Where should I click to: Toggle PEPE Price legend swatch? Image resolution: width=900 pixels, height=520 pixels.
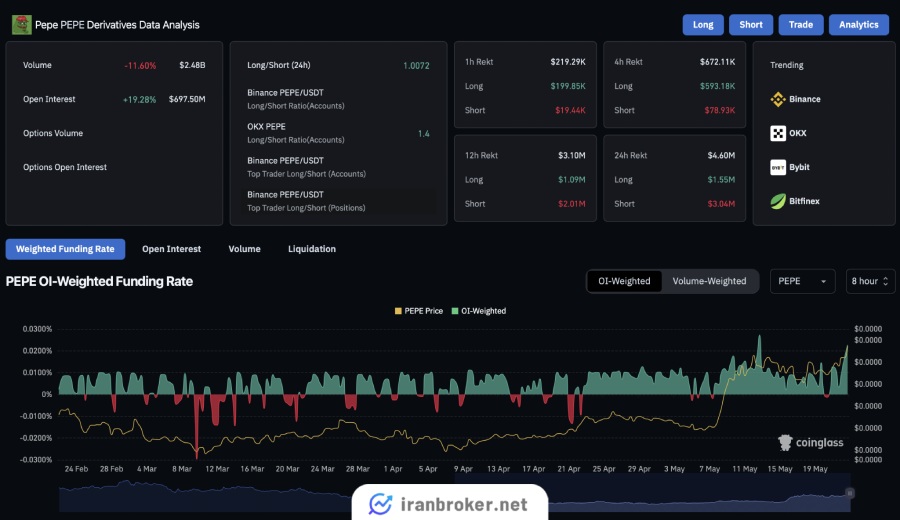coord(398,311)
